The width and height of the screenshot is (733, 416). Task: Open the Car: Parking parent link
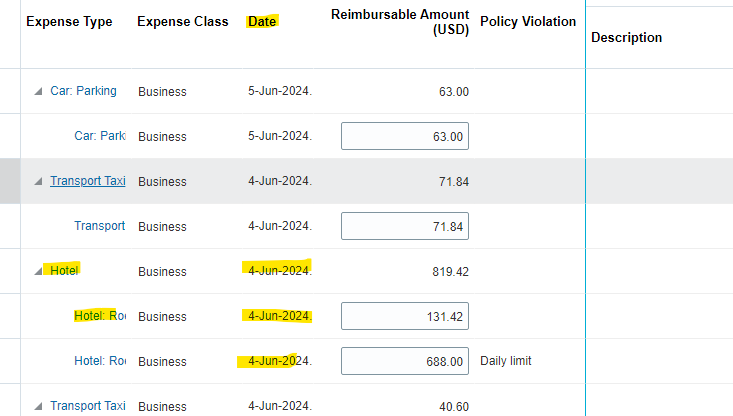(x=83, y=91)
